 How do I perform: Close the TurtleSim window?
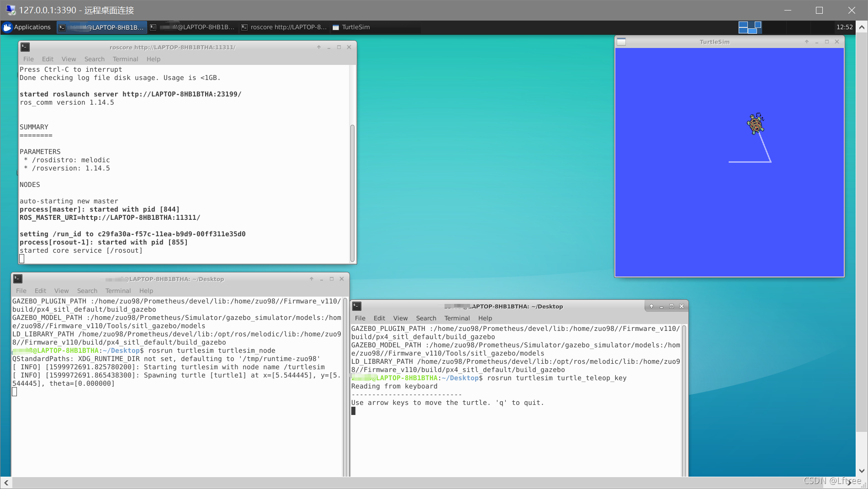coord(837,42)
